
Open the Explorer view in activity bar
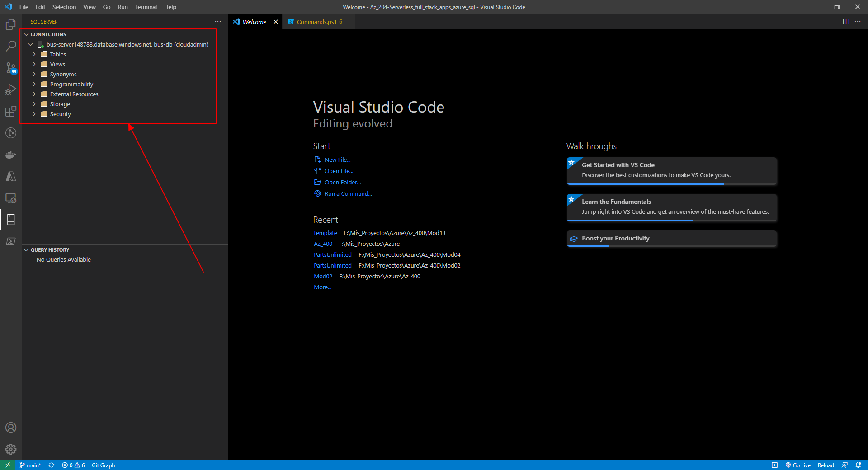point(11,24)
